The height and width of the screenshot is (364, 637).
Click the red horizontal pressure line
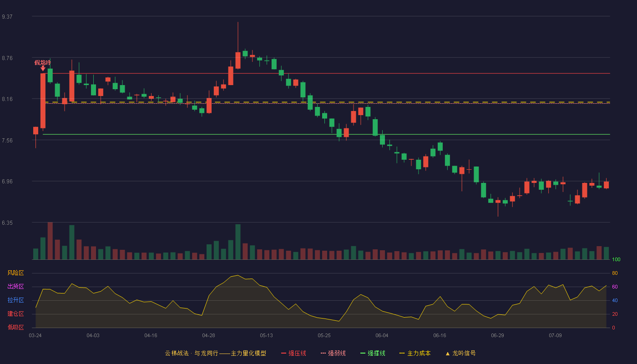(x=325, y=73)
